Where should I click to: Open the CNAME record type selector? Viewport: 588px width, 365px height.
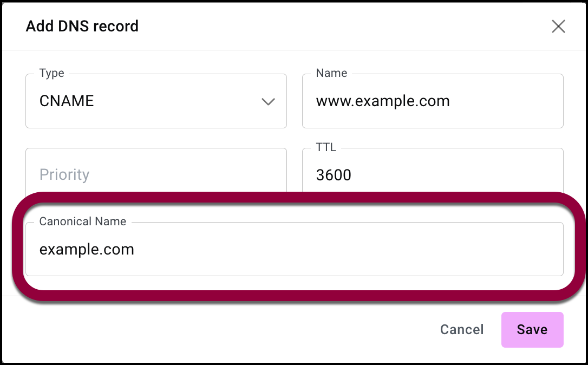click(156, 101)
